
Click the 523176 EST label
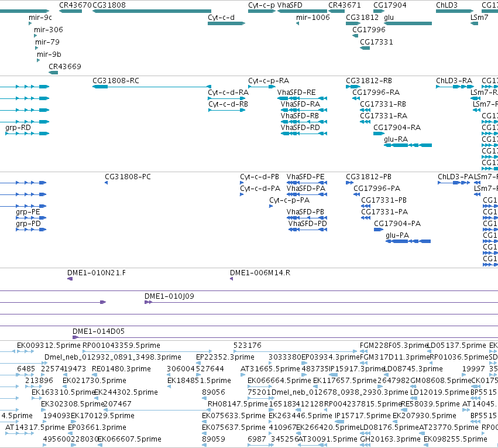click(x=247, y=346)
